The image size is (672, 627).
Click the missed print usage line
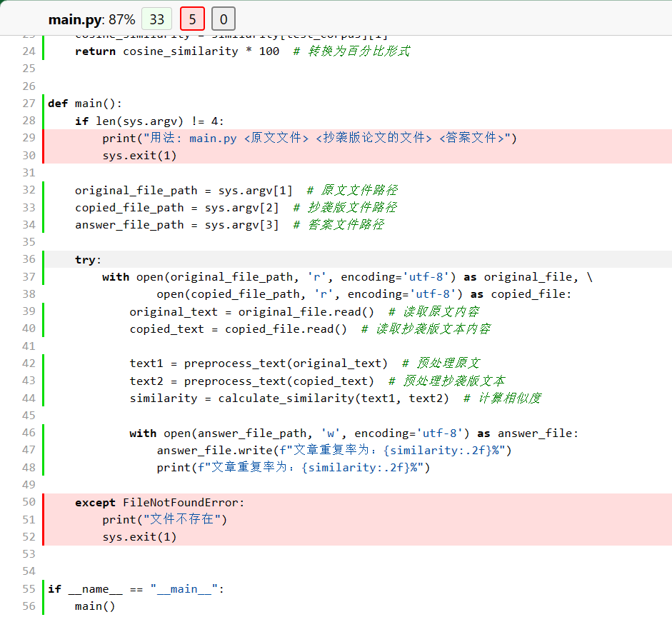(309, 138)
